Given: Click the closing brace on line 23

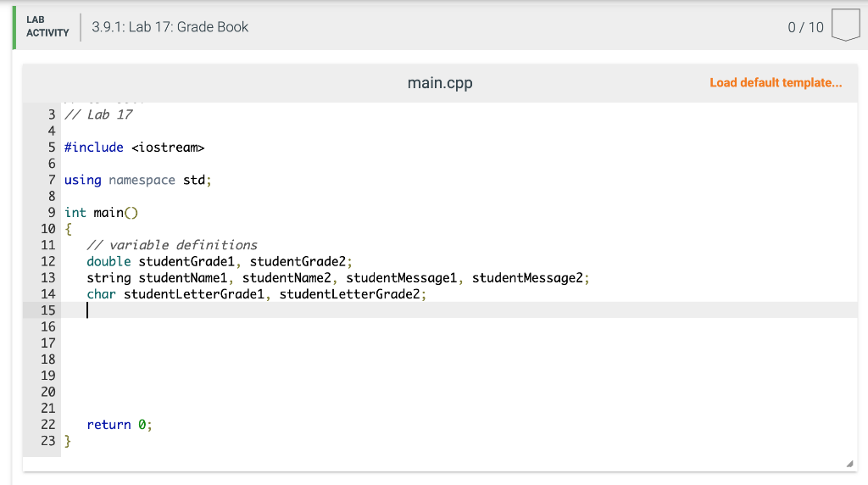Looking at the screenshot, I should (68, 441).
